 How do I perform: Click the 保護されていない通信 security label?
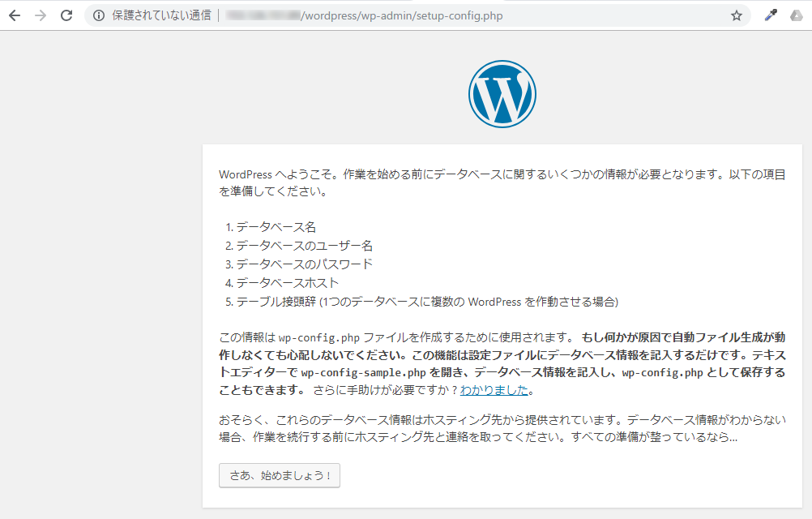(161, 15)
